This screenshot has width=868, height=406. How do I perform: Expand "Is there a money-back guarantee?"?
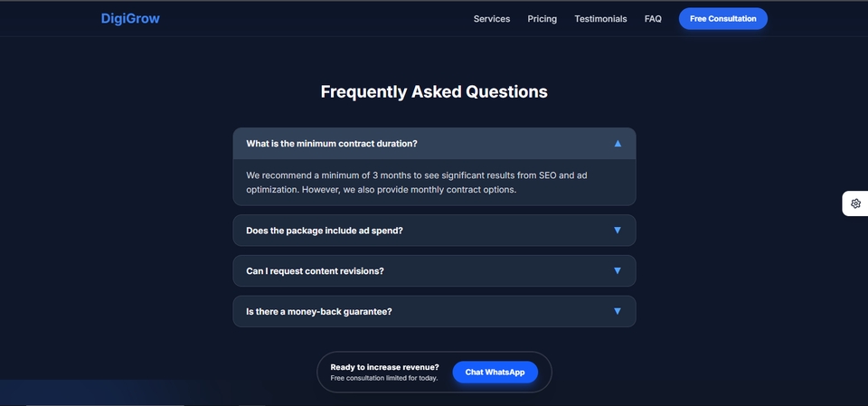319,312
